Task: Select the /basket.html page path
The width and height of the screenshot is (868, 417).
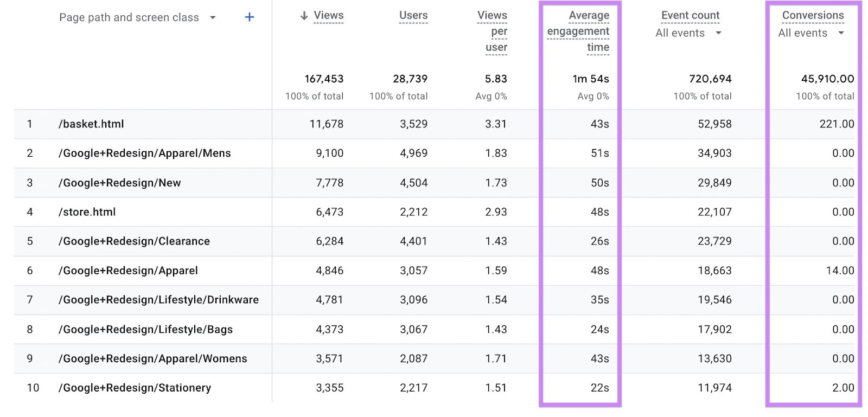Action: (x=91, y=124)
